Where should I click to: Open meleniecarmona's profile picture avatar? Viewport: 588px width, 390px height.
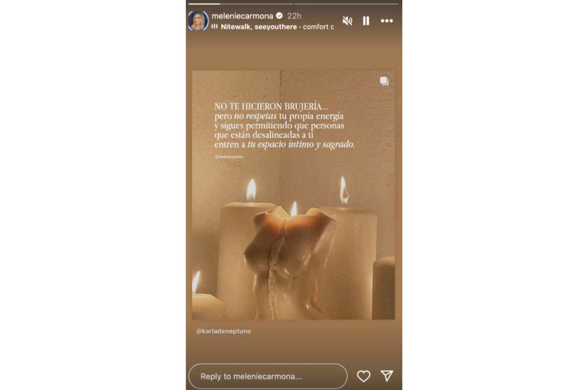(198, 21)
